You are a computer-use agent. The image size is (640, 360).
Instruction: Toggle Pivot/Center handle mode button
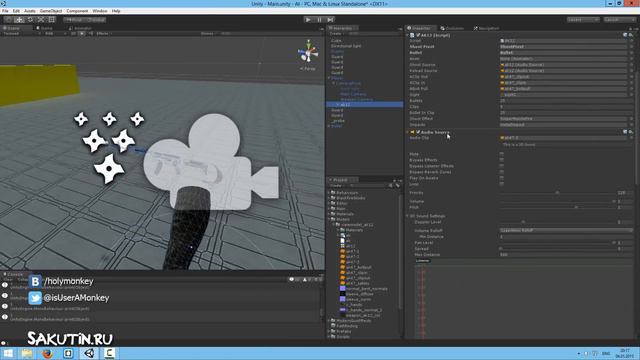coord(74,20)
